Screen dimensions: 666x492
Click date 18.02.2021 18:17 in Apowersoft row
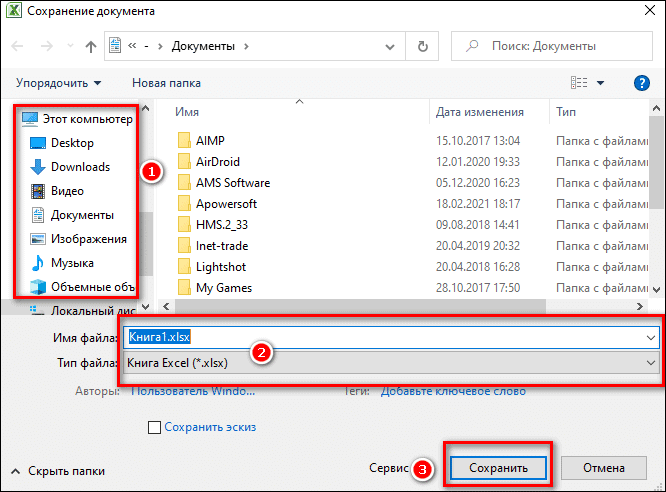point(478,204)
